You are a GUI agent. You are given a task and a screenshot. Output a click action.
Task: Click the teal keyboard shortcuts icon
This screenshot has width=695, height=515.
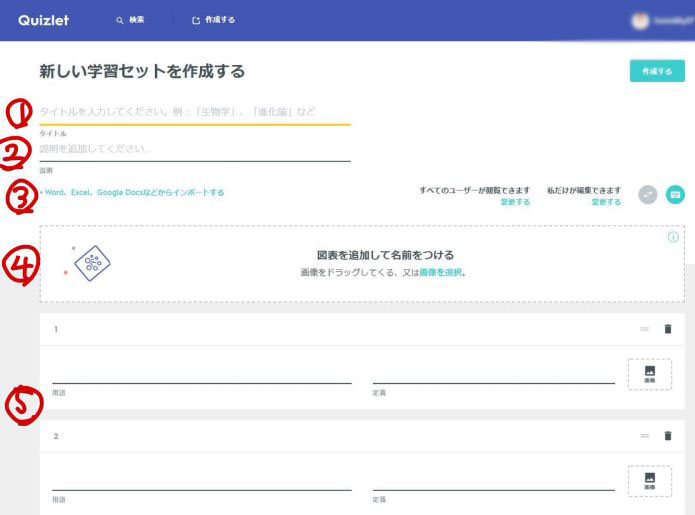click(x=675, y=194)
